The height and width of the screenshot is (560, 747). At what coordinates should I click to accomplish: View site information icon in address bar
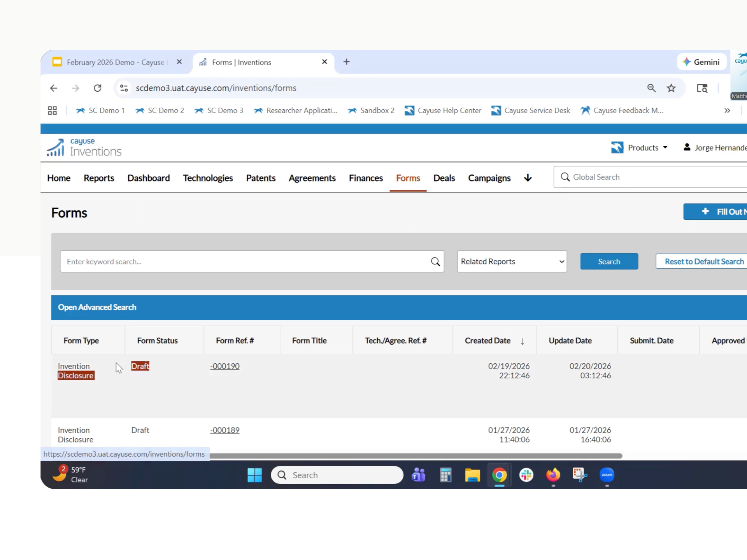tap(124, 88)
